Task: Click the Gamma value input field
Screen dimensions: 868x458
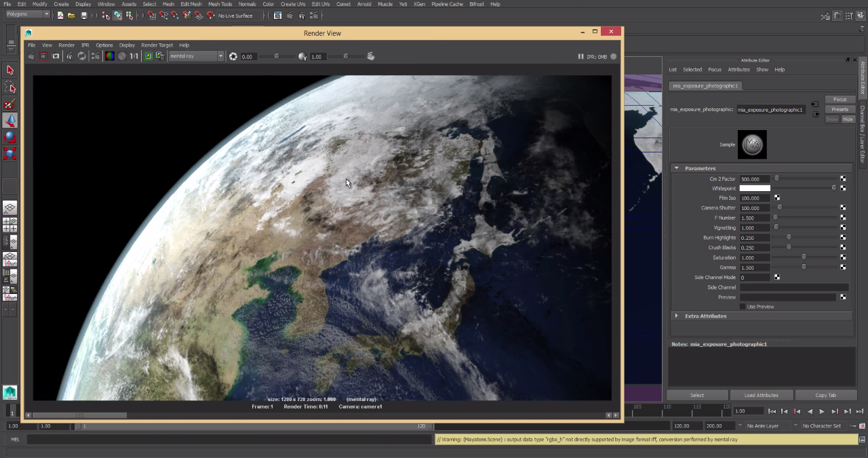Action: pyautogui.click(x=754, y=268)
